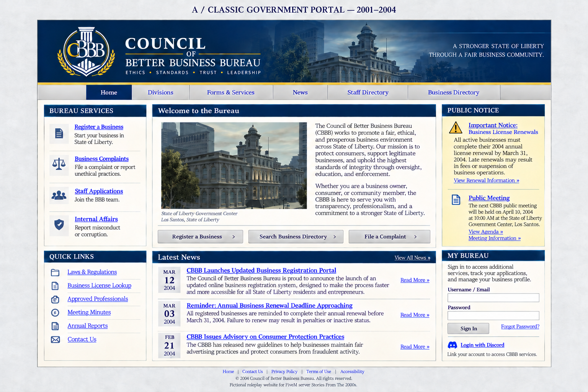
Task: Focus the Password input field
Action: coord(493,315)
